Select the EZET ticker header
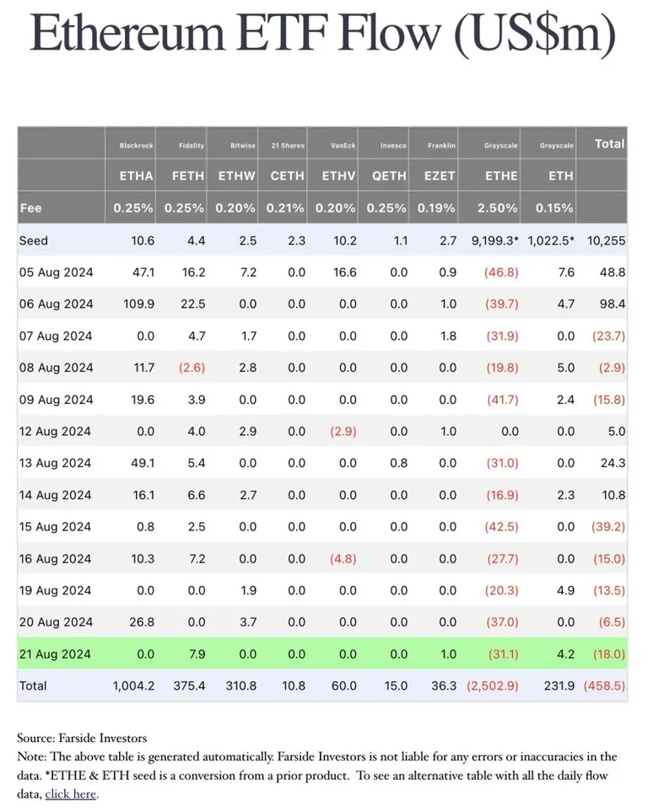 [x=440, y=176]
